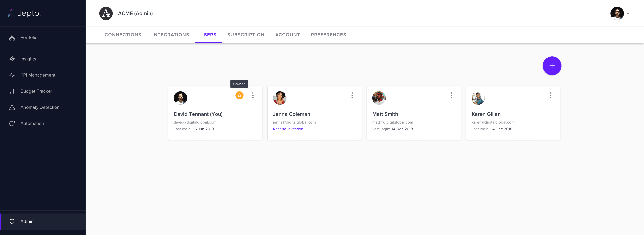
Task: Click matt@digitalglobal.com email
Action: (x=392, y=122)
